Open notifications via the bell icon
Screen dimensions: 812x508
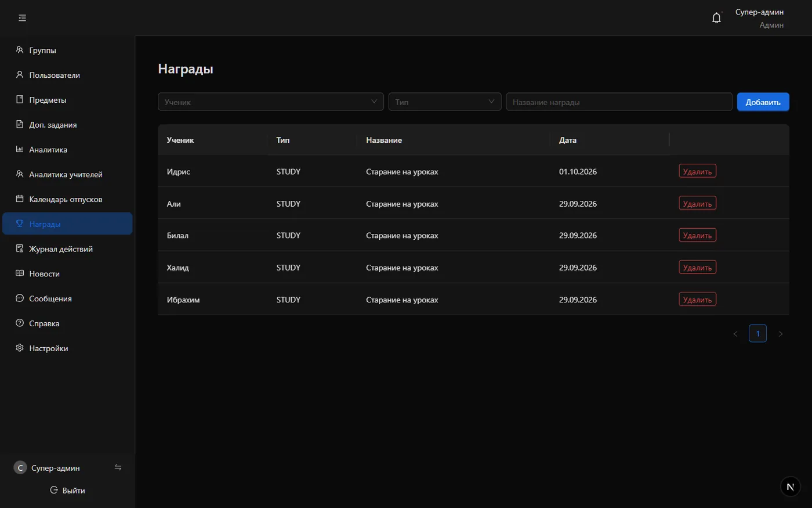[716, 18]
